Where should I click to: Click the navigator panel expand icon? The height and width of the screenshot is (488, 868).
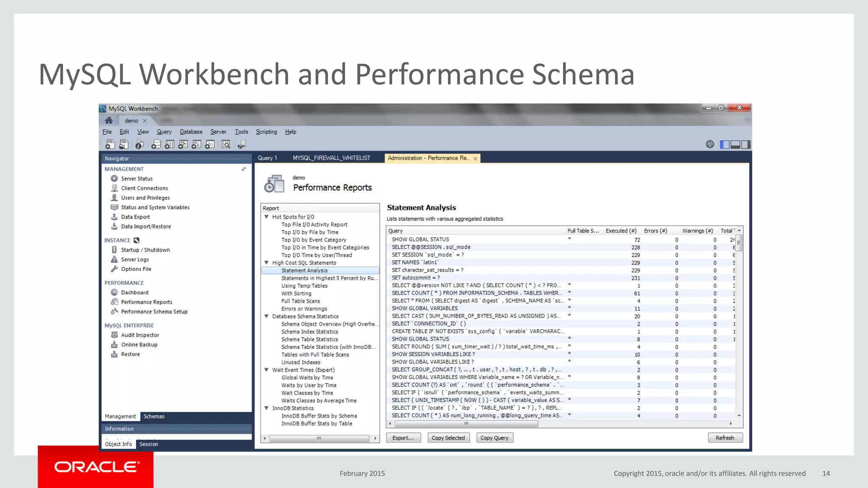tap(244, 169)
